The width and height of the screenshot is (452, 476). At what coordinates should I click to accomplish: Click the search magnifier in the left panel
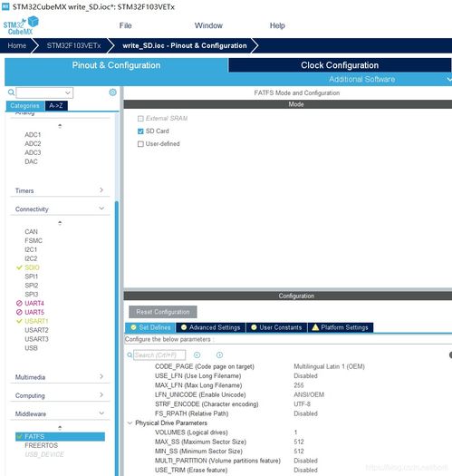[x=11, y=92]
